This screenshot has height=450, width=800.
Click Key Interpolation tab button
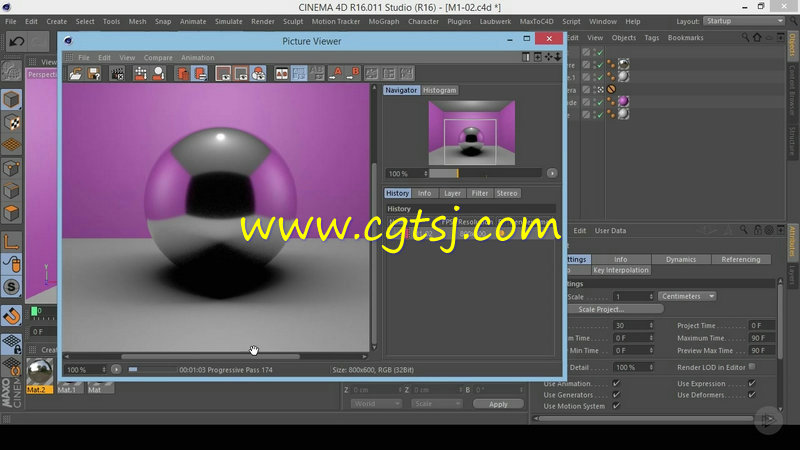[x=621, y=270]
